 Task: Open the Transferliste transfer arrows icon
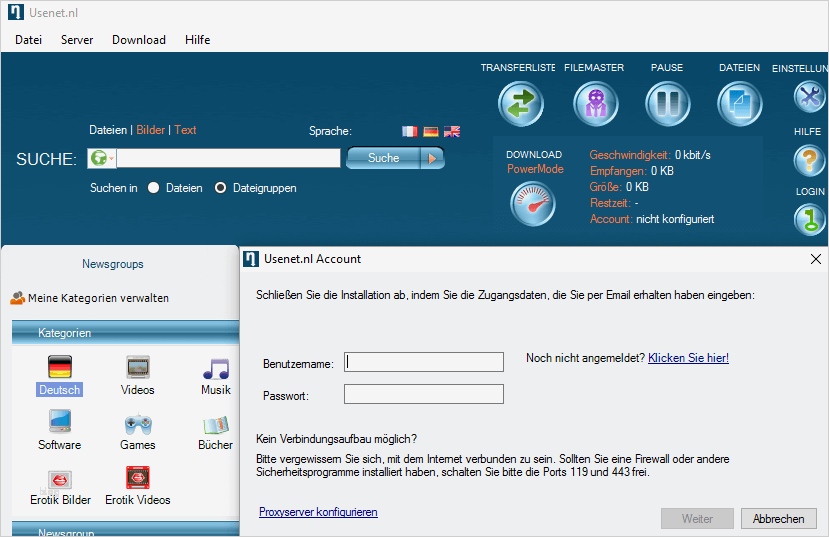click(x=521, y=104)
